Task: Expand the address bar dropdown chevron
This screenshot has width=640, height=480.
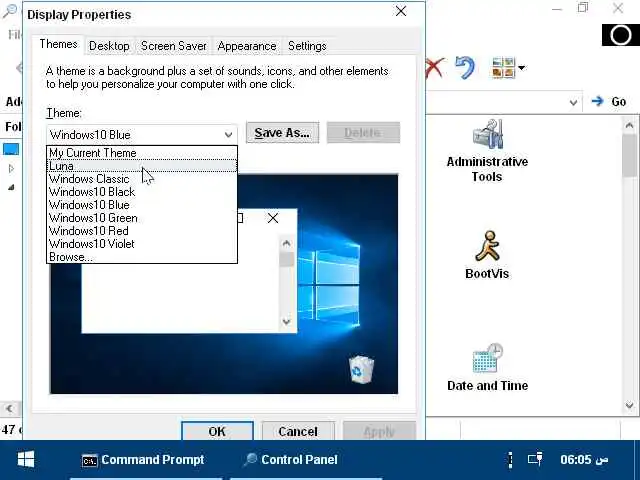Action: 573,102
